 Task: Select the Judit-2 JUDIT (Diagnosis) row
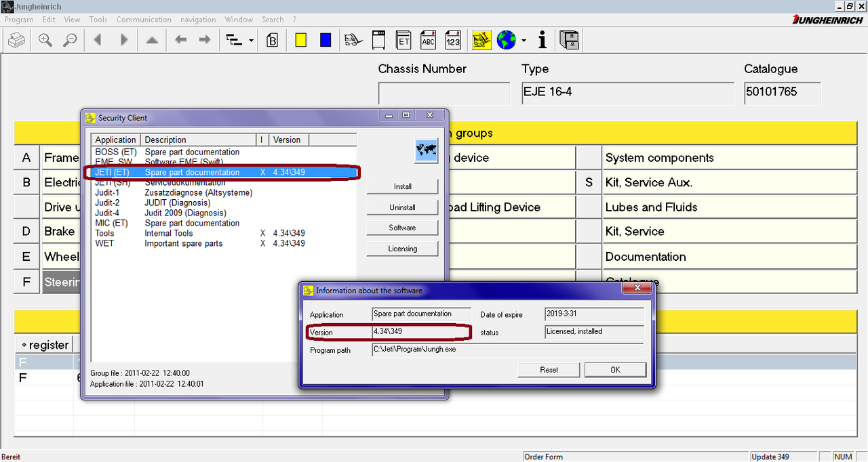coord(224,203)
